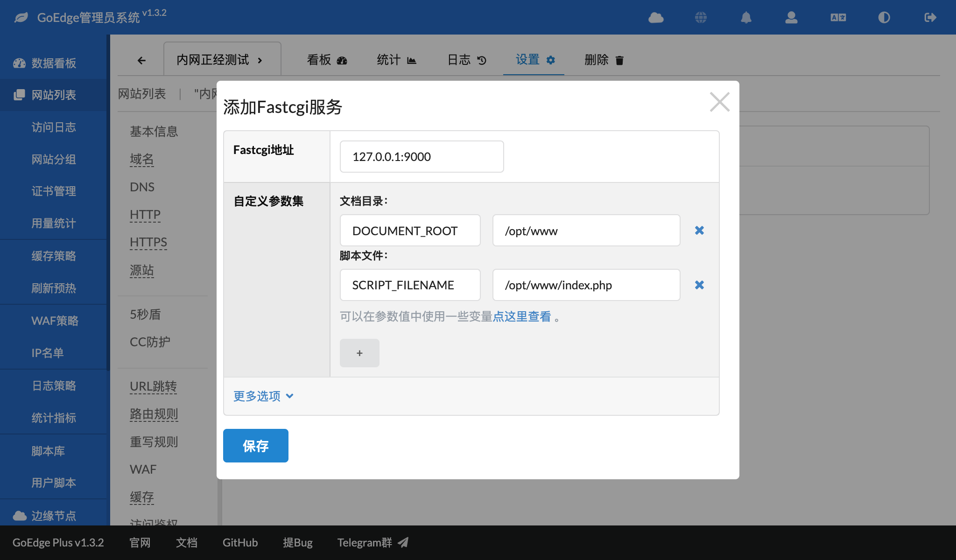
Task: Open GitHub footer link
Action: pyautogui.click(x=240, y=542)
